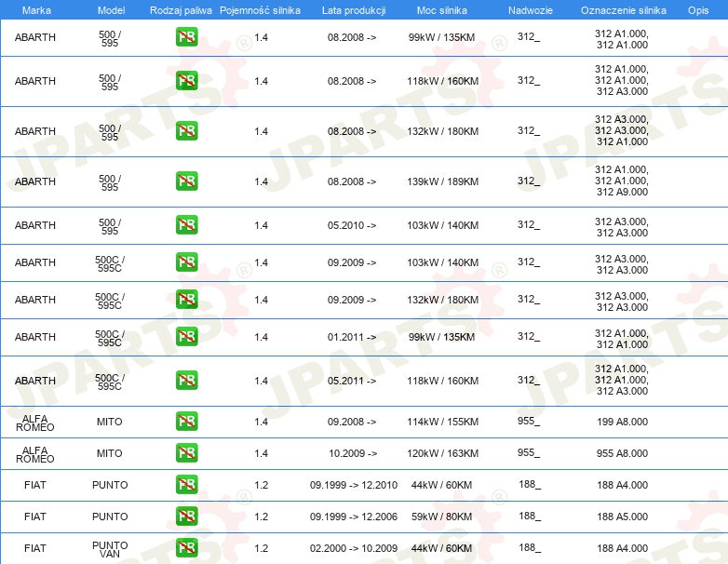728x564 pixels.
Task: Click the Lata produkcji column header
Action: pos(354,10)
